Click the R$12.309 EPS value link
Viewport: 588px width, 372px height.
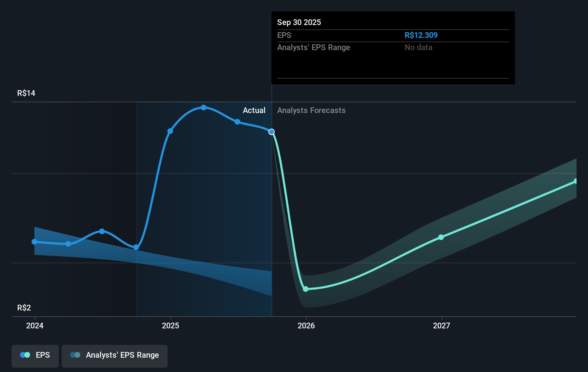point(421,35)
